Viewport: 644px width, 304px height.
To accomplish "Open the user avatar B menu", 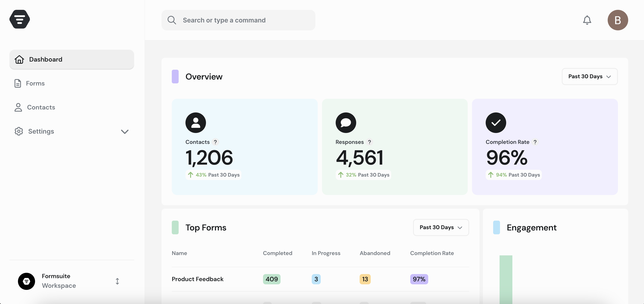I will 618,20.
